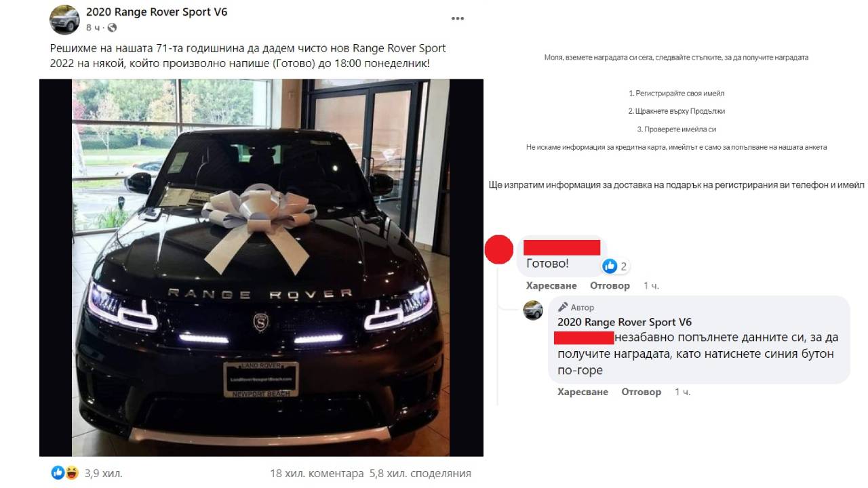The height and width of the screenshot is (488, 868).
Task: Click the like reaction icon under the post
Action: (x=58, y=472)
